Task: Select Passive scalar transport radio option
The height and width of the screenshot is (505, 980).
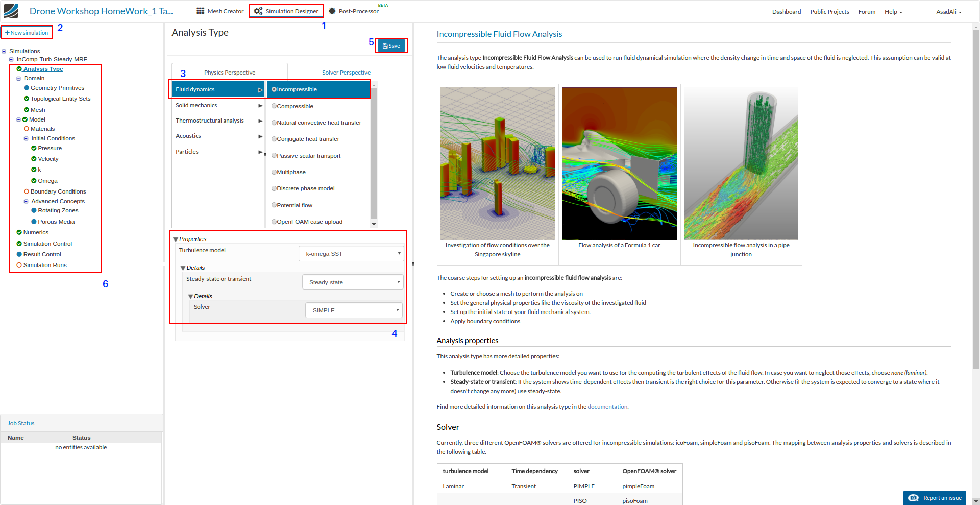Action: click(x=274, y=155)
